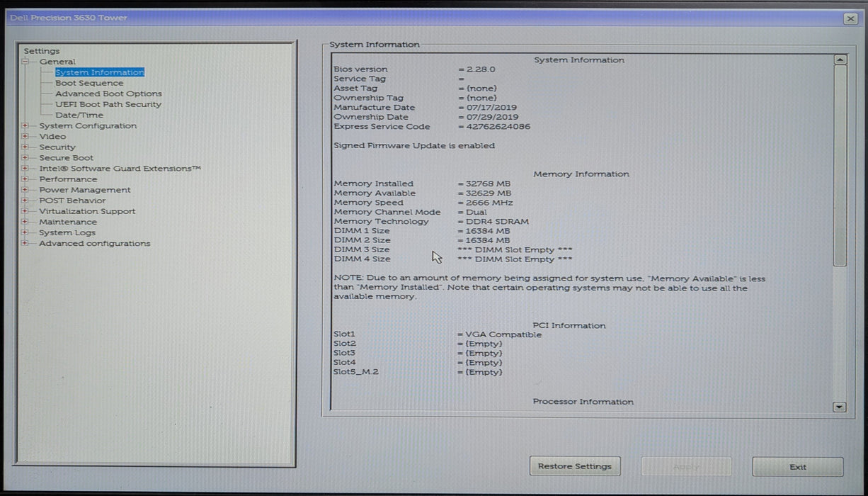Select the Secure Boot label
This screenshot has width=868, height=496.
point(66,157)
